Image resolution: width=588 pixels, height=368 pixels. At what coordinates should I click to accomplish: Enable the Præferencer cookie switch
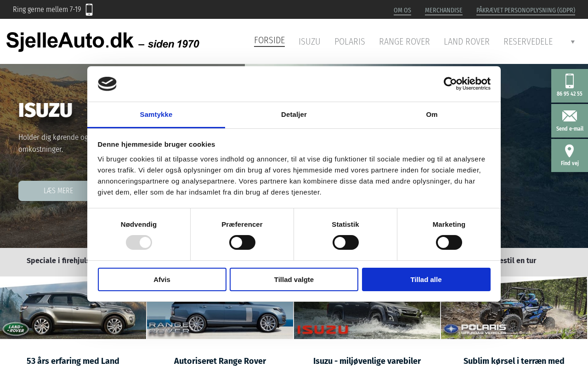(242, 242)
